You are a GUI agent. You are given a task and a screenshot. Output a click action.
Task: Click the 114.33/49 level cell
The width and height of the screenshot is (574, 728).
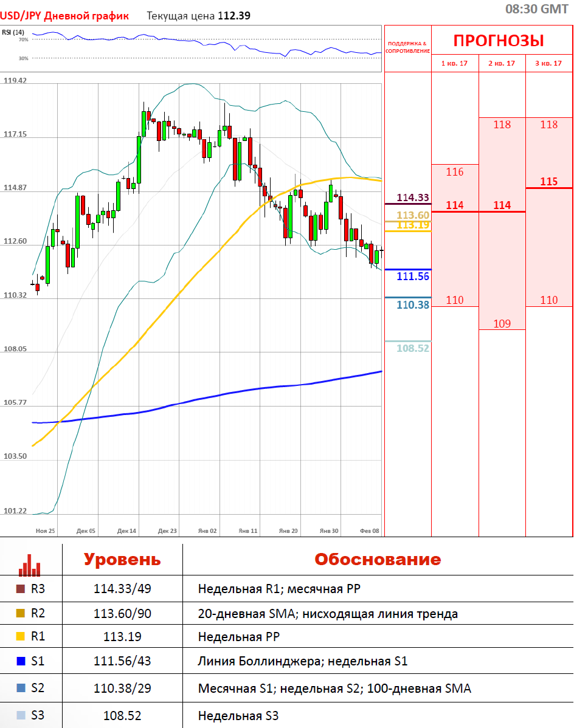pyautogui.click(x=123, y=589)
